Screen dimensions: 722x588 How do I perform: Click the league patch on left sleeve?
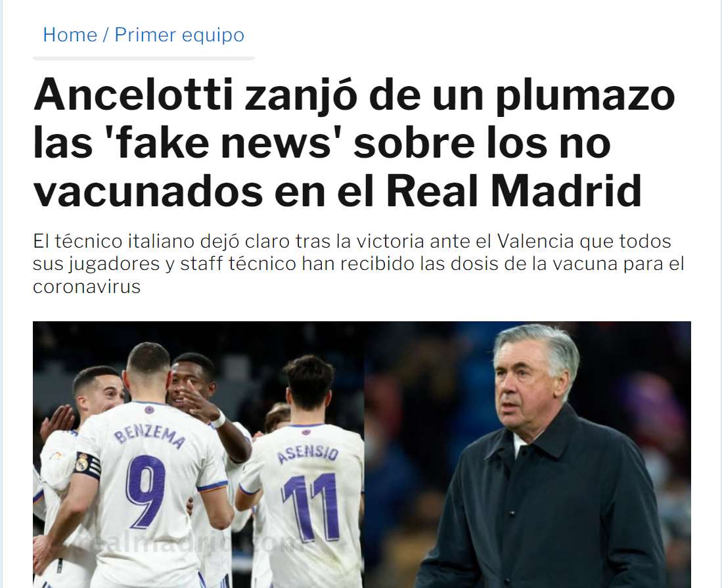[56, 456]
